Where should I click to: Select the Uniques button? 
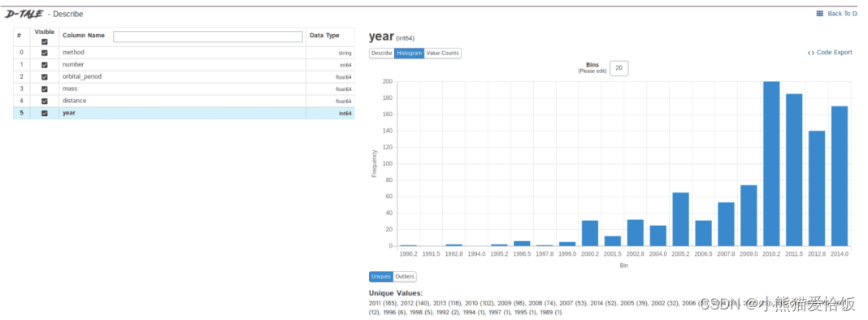[x=381, y=276]
